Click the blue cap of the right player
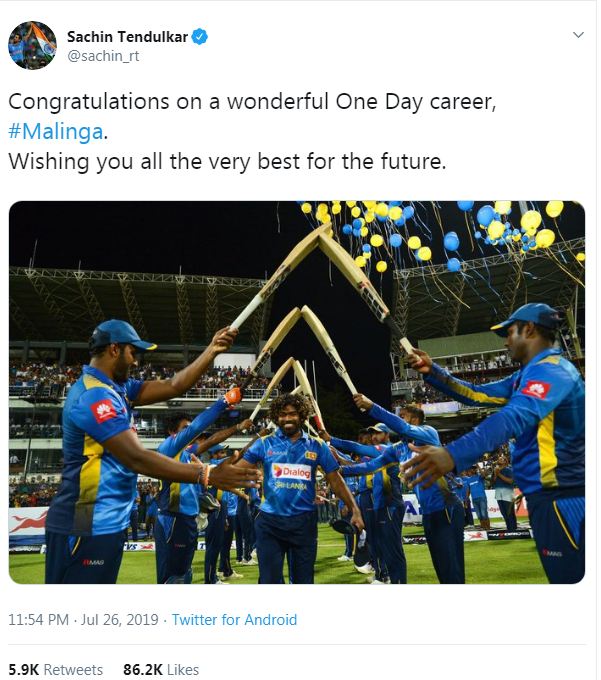601x680 pixels. [529, 317]
